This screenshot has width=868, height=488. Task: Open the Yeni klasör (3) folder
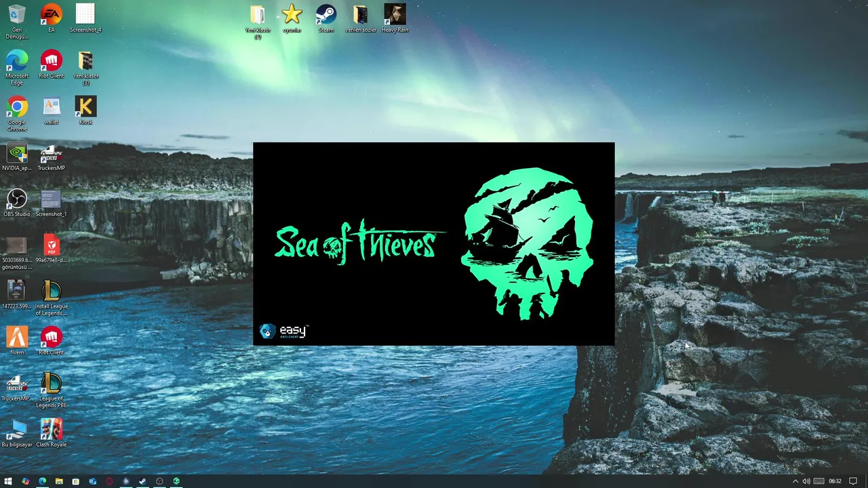(85, 68)
